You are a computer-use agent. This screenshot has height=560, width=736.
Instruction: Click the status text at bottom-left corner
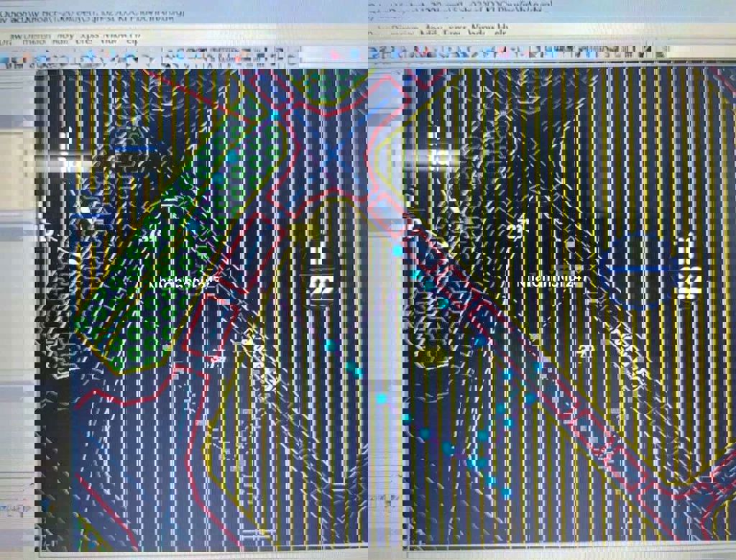(16, 509)
